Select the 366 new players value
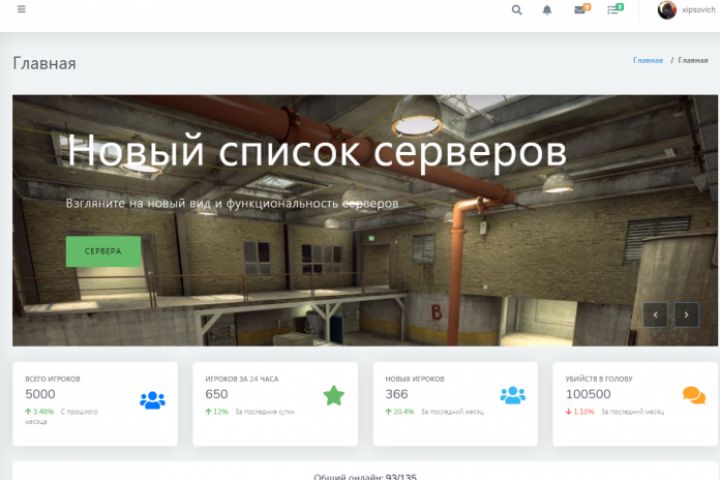 click(x=397, y=394)
